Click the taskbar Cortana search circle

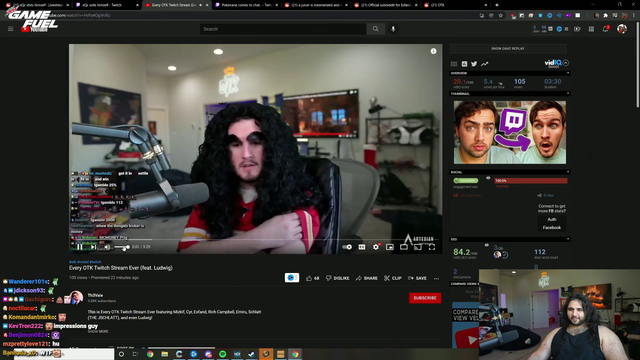(x=121, y=354)
